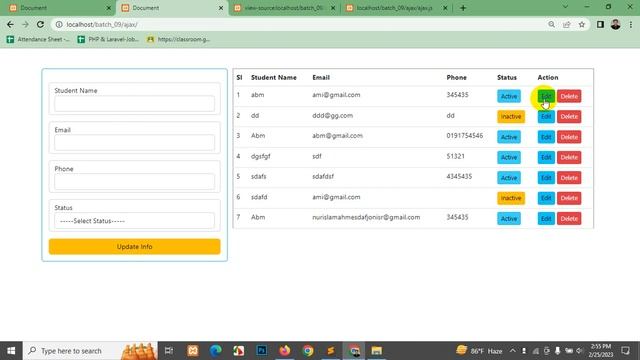The width and height of the screenshot is (640, 360).
Task: Close the first Document tab
Action: (x=109, y=8)
